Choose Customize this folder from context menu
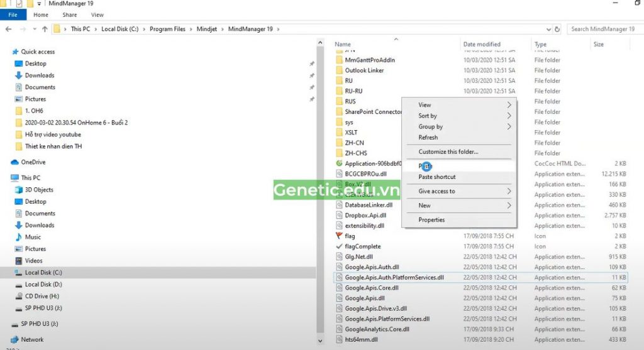 (458, 152)
